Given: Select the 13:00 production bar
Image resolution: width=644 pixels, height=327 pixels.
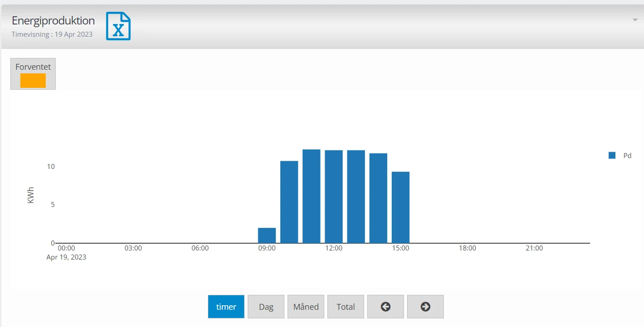Looking at the screenshot, I should click(x=356, y=197).
